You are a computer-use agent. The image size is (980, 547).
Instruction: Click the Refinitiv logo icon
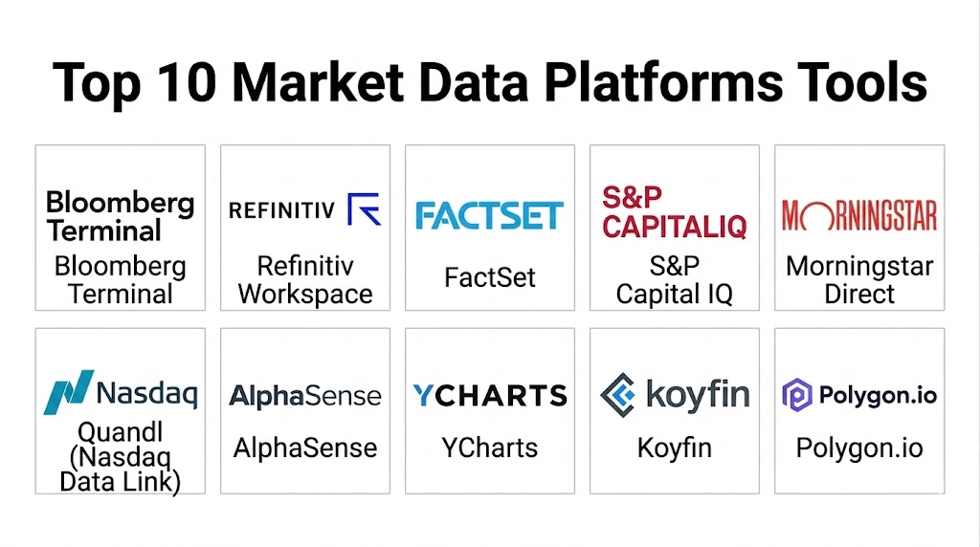364,208
